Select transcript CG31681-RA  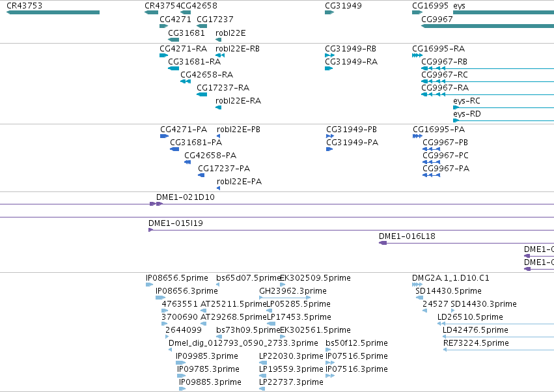point(173,68)
